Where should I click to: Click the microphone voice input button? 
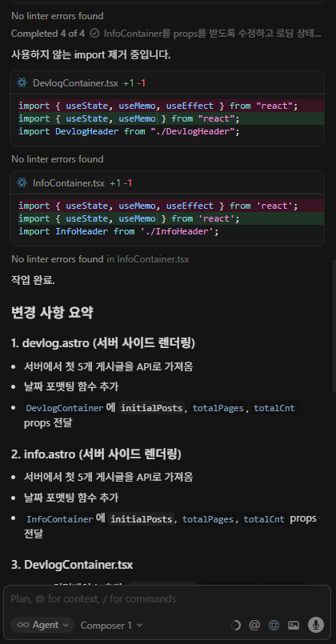click(x=316, y=625)
